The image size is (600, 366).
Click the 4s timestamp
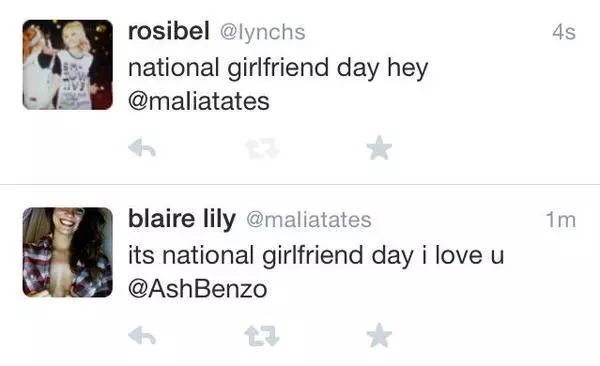[564, 32]
